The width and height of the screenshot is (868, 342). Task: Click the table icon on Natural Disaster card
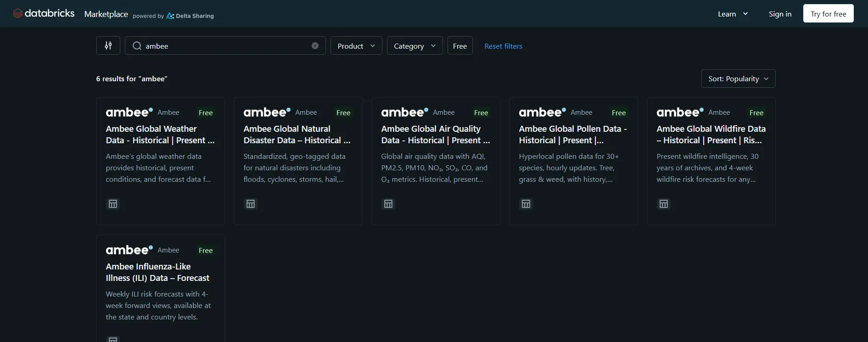point(251,204)
